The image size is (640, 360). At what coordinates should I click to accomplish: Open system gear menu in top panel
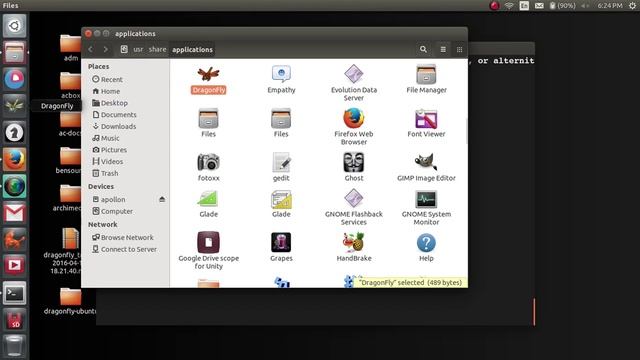point(632,5)
